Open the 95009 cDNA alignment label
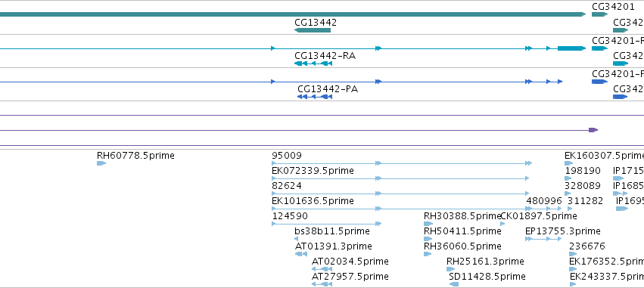Viewport: 644px width, 288px height. click(287, 156)
